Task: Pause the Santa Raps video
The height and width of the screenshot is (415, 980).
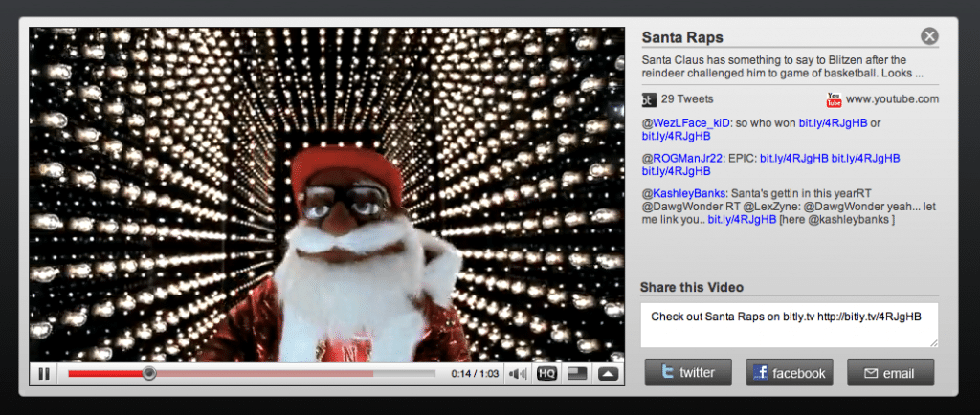Action: tap(44, 374)
